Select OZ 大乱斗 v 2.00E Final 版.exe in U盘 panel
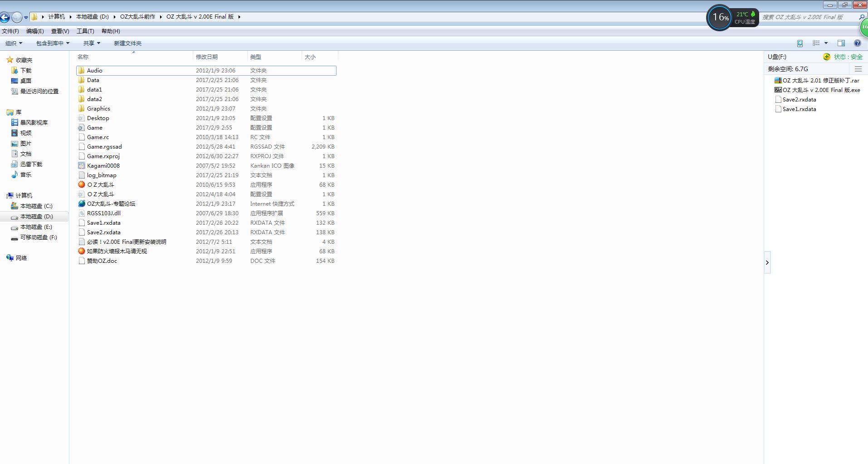 [817, 90]
